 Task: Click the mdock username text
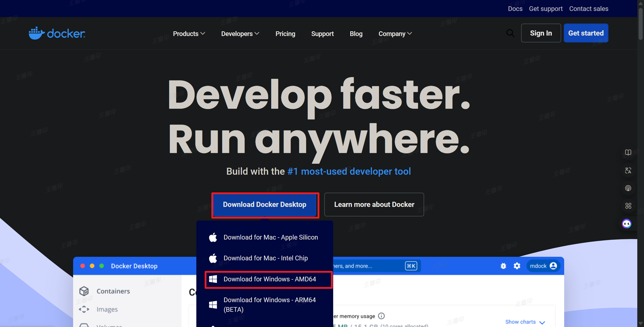(538, 266)
